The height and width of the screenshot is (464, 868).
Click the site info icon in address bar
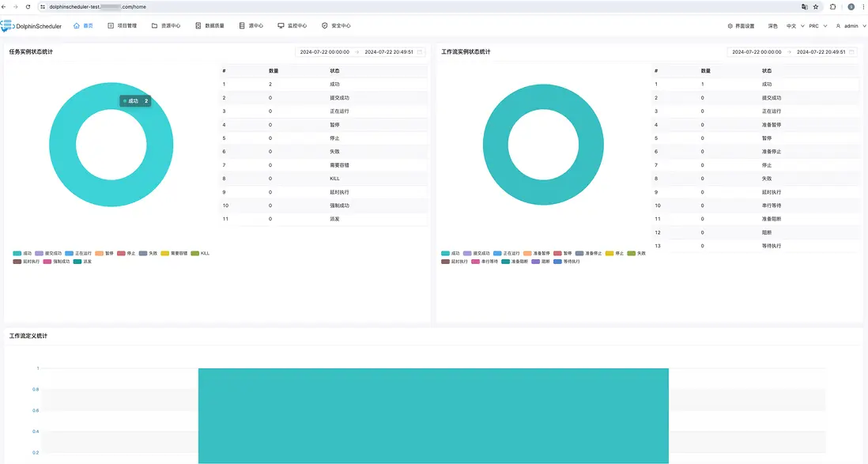[x=43, y=6]
